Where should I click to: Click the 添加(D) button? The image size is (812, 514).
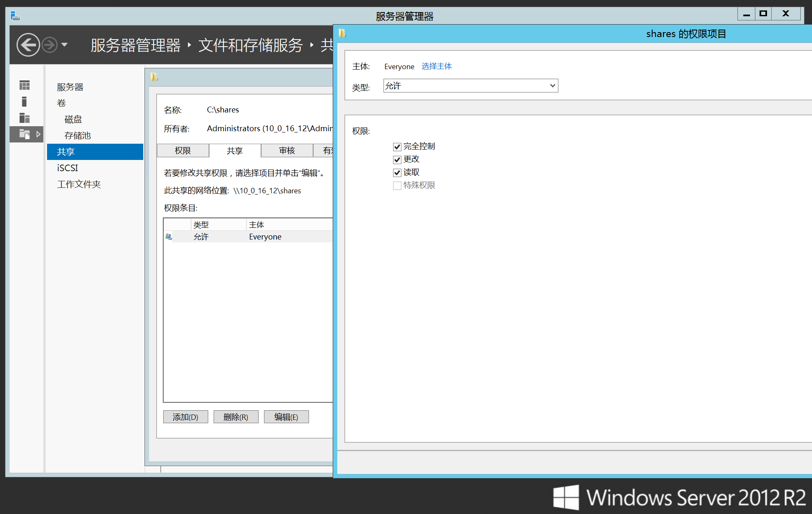[x=185, y=417]
